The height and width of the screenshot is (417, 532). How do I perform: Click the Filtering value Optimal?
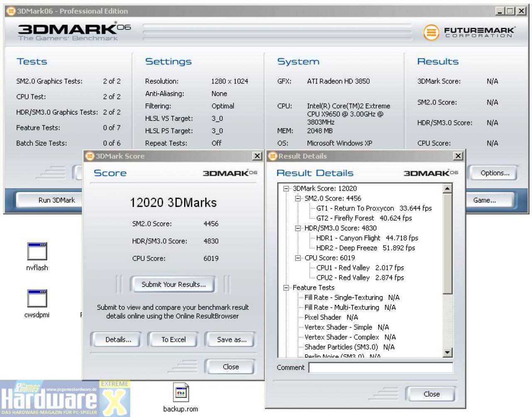[223, 106]
